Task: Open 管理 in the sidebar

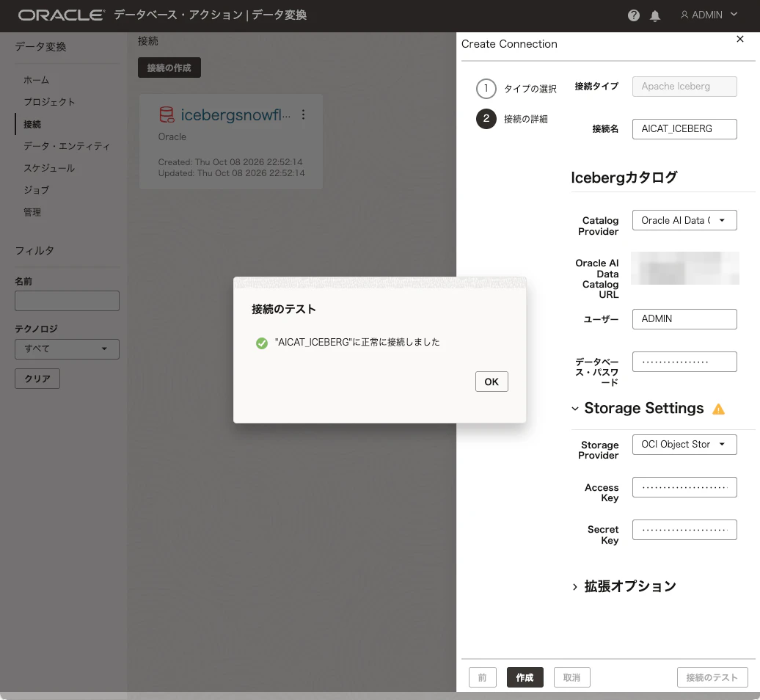Action: 32,212
